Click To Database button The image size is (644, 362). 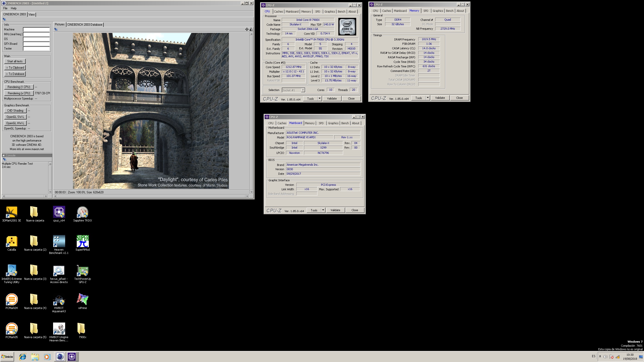[15, 74]
